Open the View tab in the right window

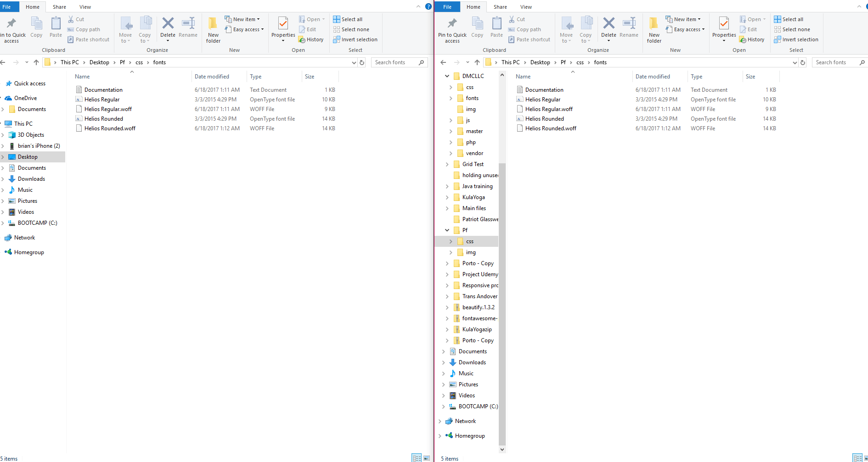(x=526, y=7)
